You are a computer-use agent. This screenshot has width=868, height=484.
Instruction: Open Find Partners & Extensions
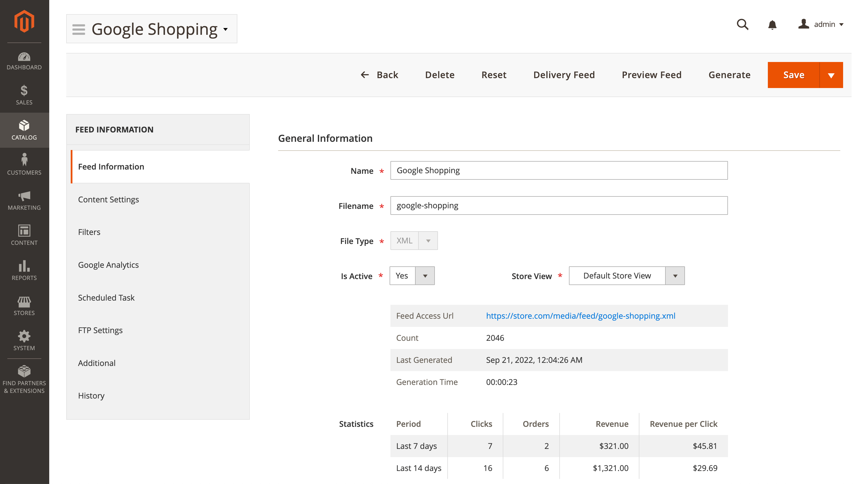24,380
